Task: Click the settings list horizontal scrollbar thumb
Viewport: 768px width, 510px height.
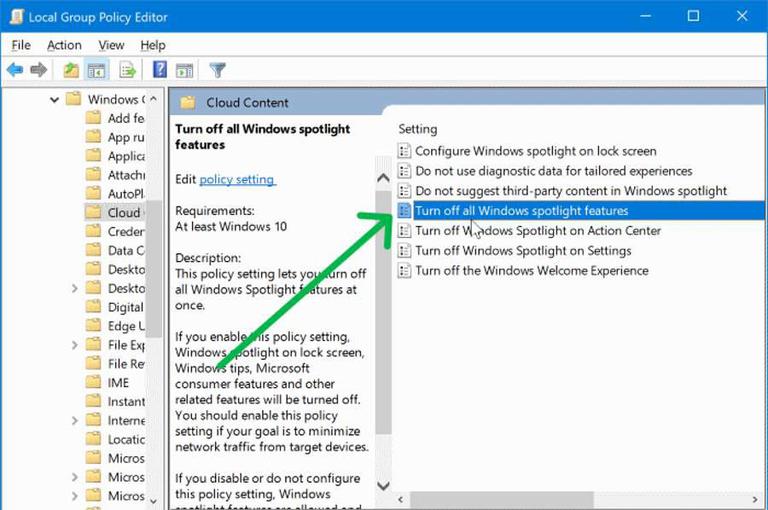Action: click(x=502, y=500)
